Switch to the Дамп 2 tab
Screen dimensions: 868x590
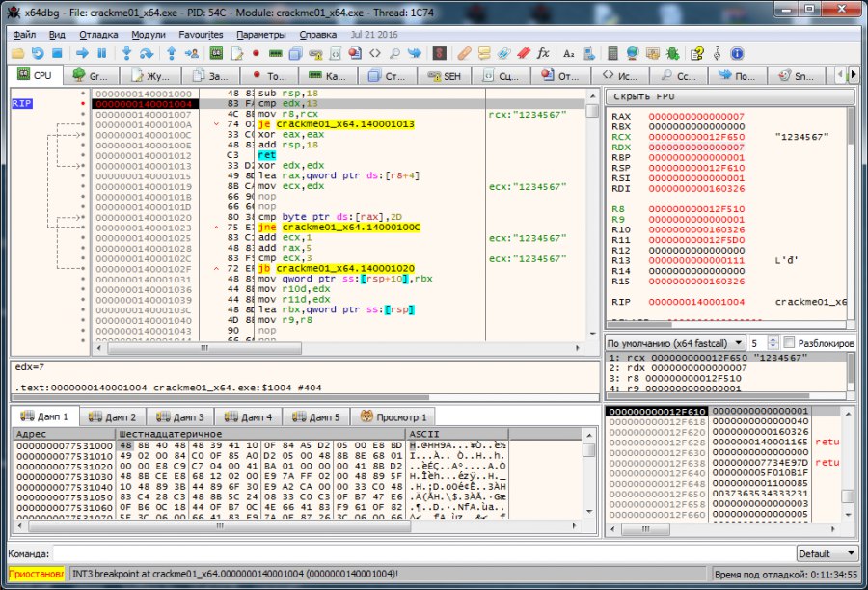tap(114, 417)
